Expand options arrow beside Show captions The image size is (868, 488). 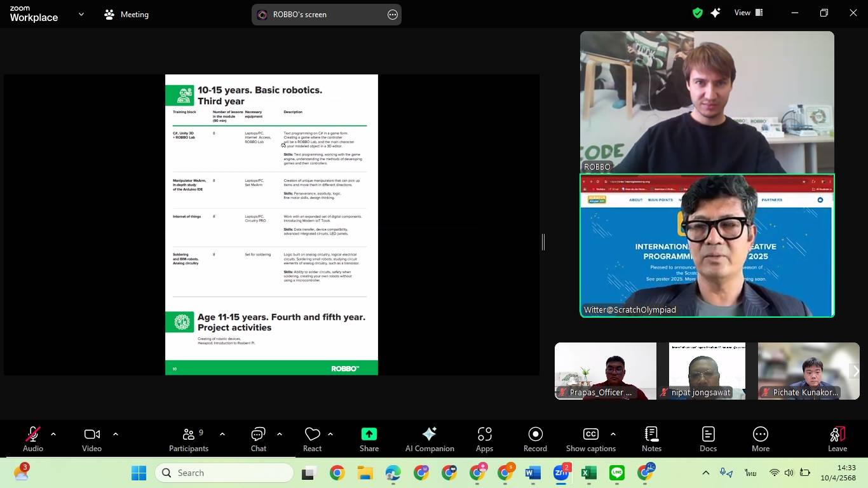[613, 434]
